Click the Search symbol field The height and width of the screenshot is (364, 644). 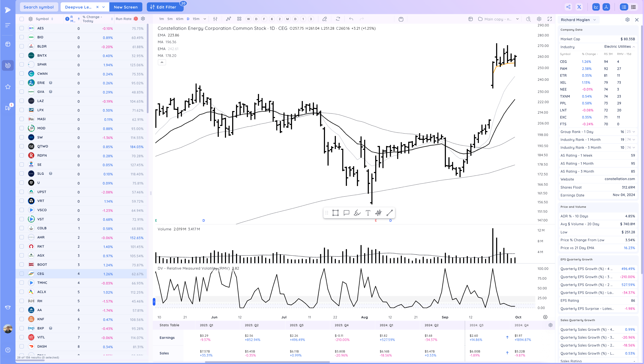tap(39, 7)
